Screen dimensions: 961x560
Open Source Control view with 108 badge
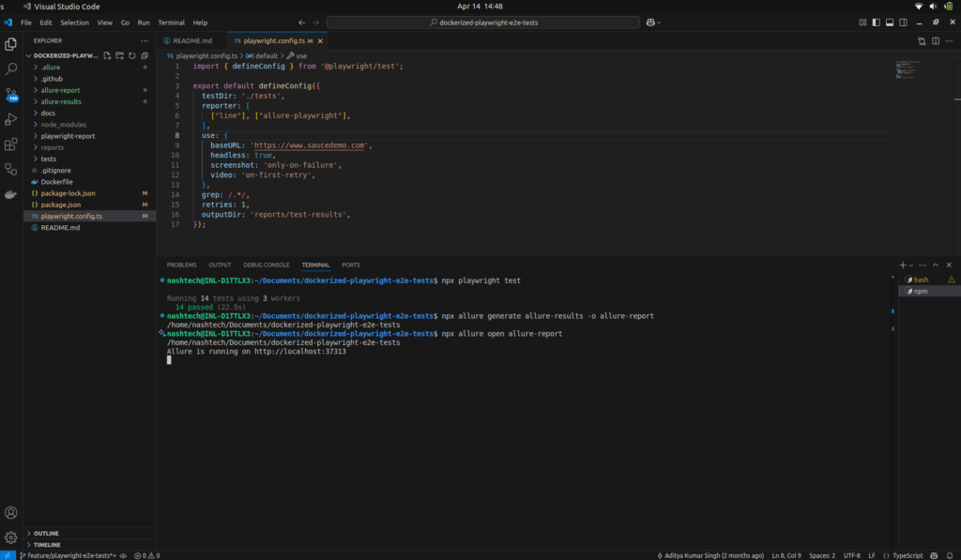tap(11, 94)
